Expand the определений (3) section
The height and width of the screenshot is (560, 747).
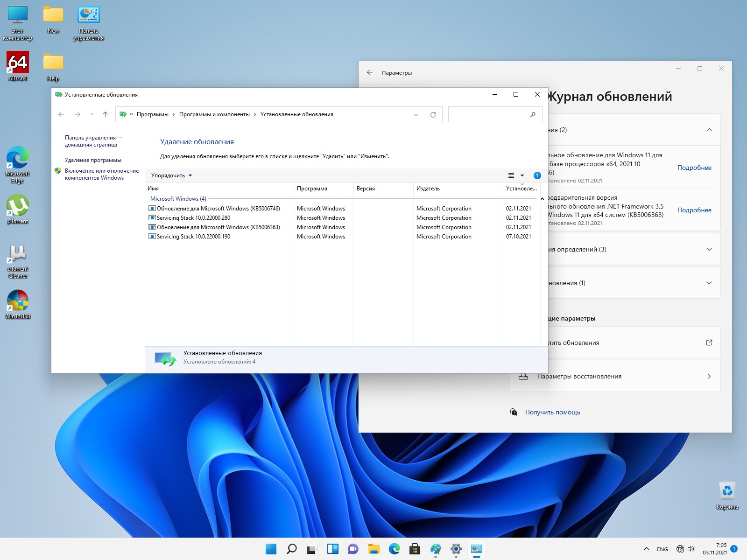coord(709,249)
